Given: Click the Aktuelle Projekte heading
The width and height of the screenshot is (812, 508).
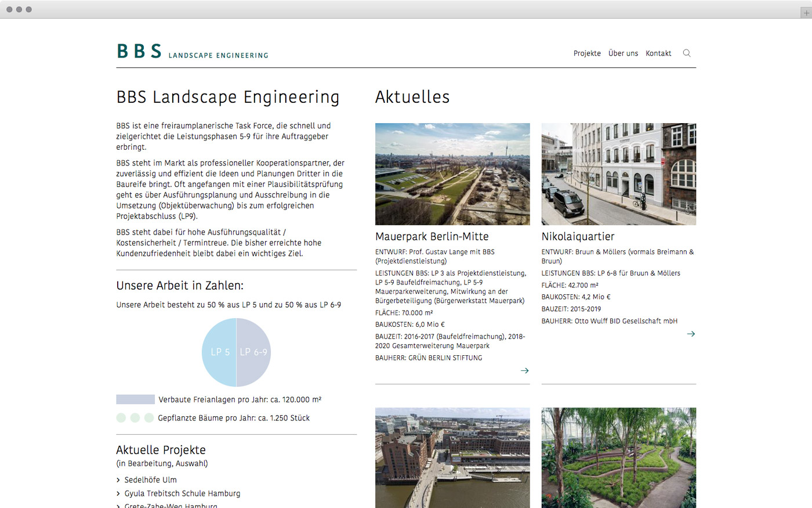Looking at the screenshot, I should [161, 450].
